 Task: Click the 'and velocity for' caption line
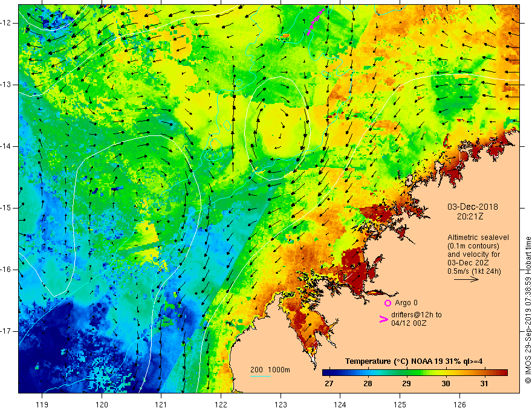[x=473, y=254]
